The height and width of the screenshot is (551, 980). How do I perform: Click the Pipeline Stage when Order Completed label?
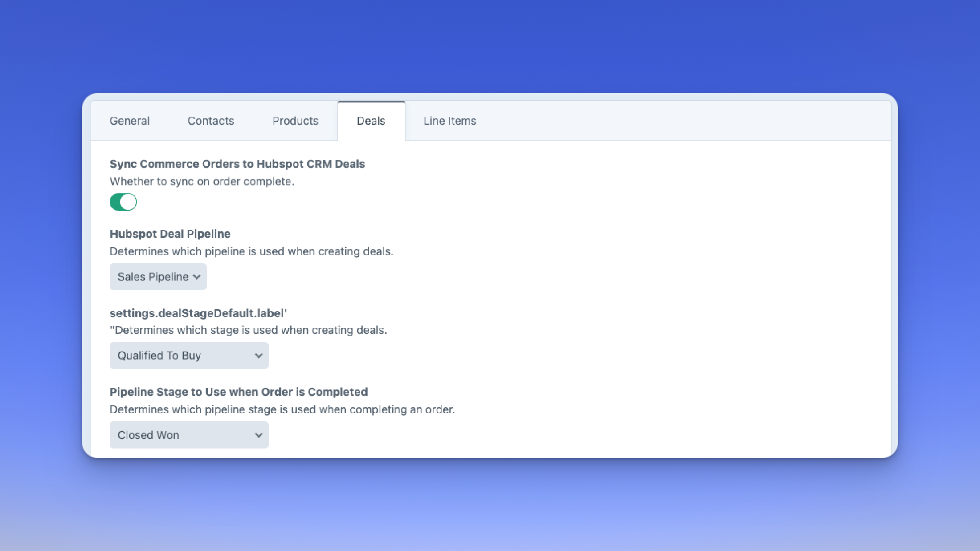click(x=239, y=392)
